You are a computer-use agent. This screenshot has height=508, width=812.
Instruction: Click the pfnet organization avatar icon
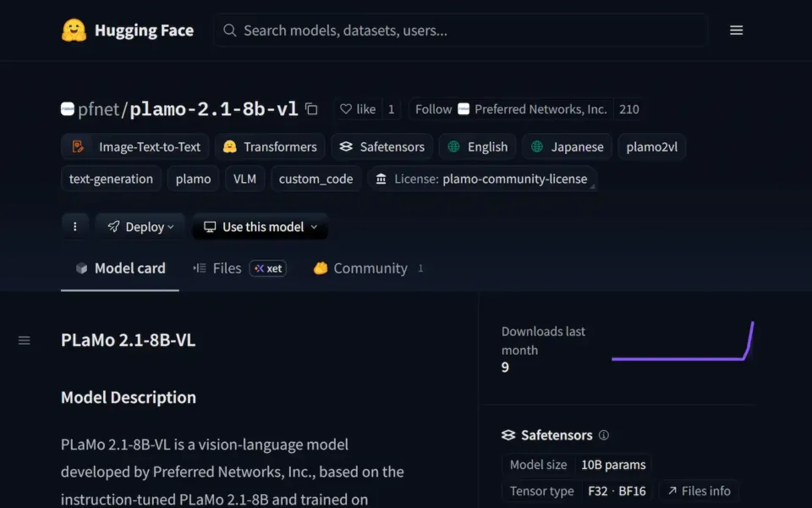68,109
